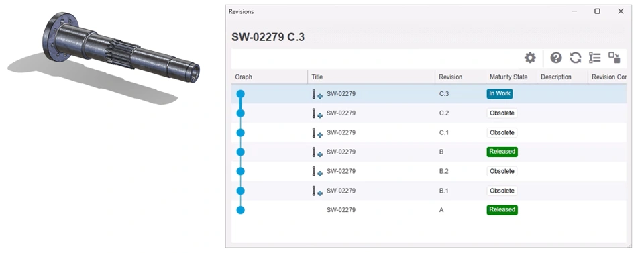Close the Revisions window
Screen dimensions: 644x253
pos(621,11)
